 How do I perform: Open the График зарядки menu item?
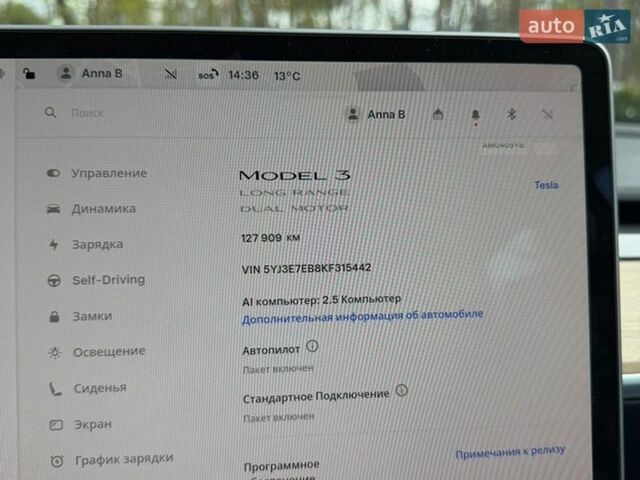[x=124, y=460]
